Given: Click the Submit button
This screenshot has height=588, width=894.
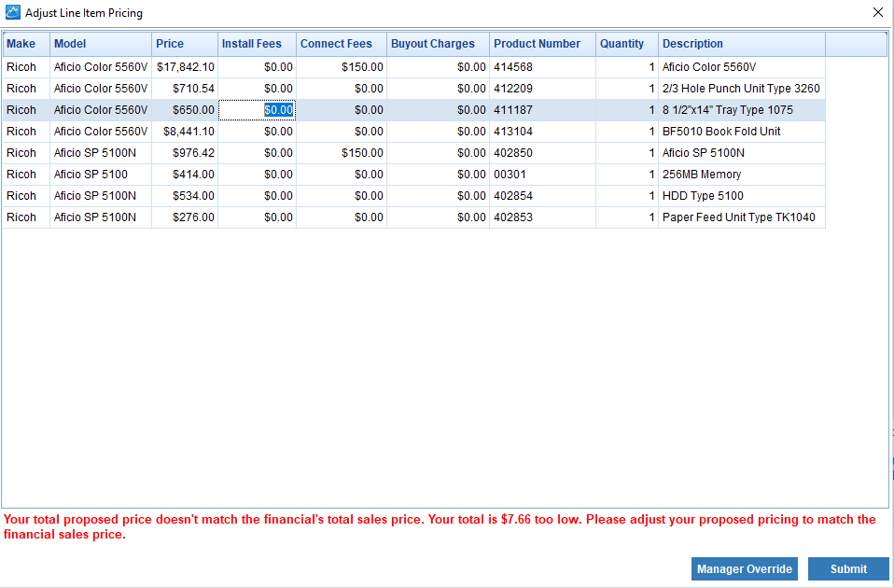Looking at the screenshot, I should [x=848, y=568].
